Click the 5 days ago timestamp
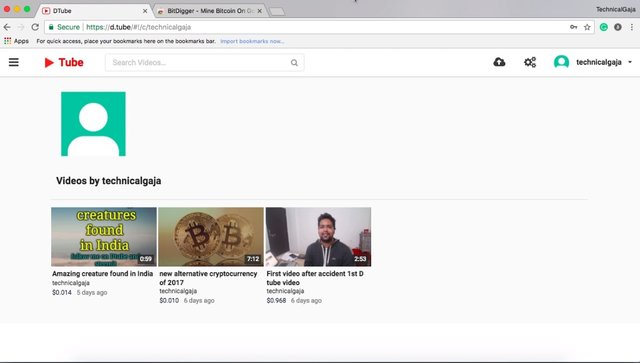 [x=92, y=292]
